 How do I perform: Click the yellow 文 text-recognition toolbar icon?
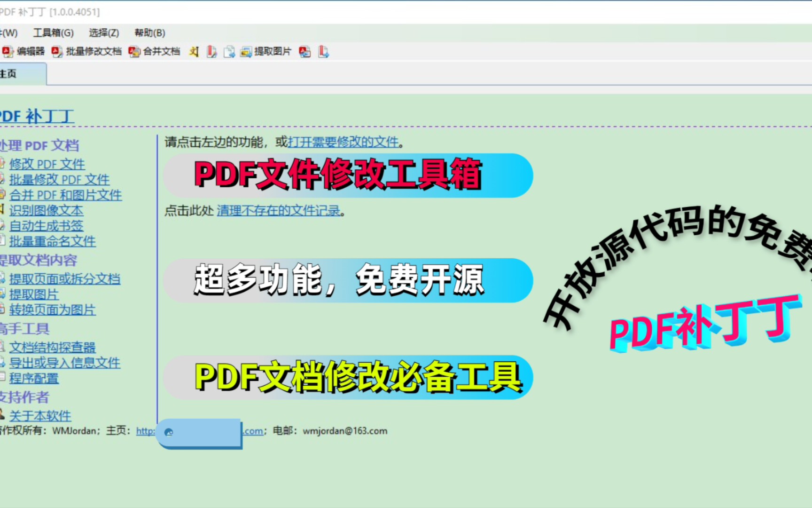point(194,52)
